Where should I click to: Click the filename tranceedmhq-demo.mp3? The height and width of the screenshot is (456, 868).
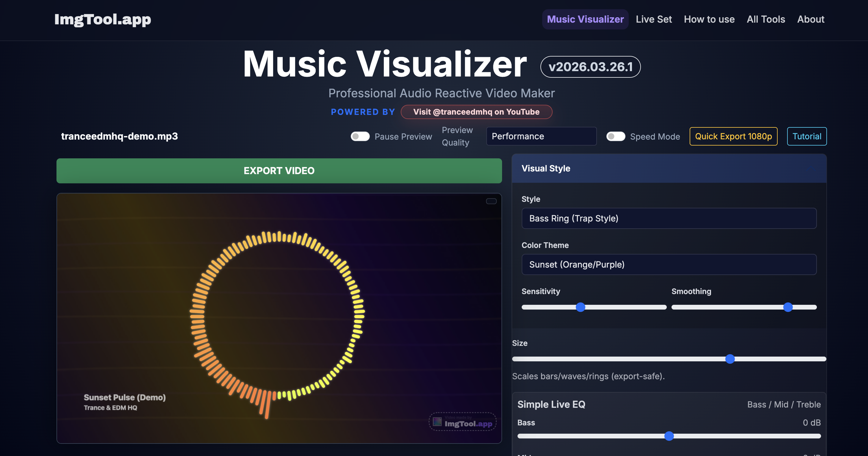(x=119, y=136)
